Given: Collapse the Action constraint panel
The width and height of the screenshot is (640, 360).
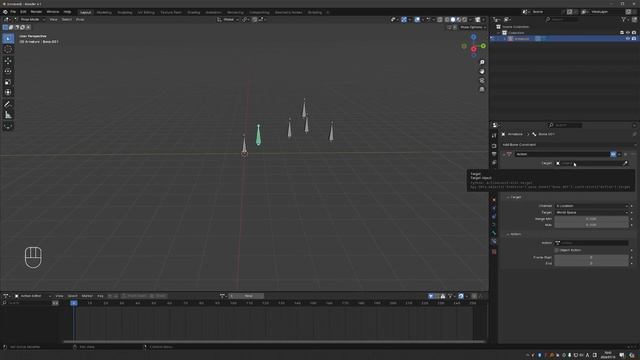Looking at the screenshot, I should [504, 154].
